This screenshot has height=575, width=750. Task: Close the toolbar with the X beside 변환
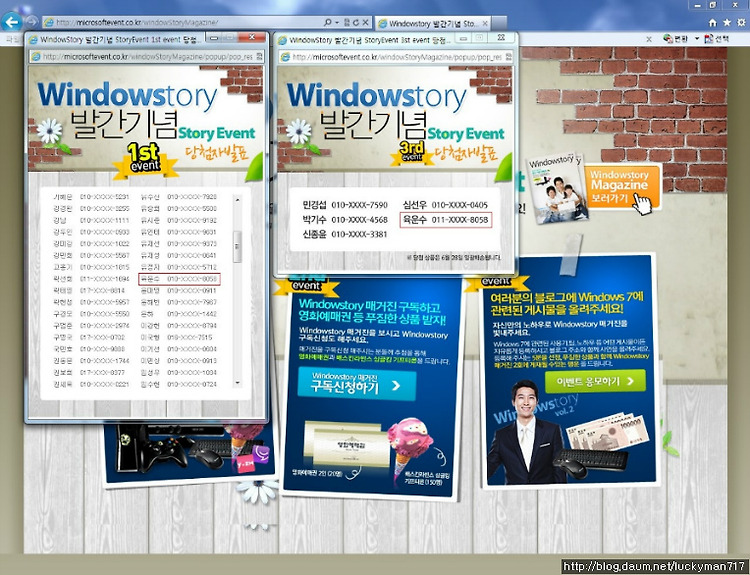coord(649,39)
